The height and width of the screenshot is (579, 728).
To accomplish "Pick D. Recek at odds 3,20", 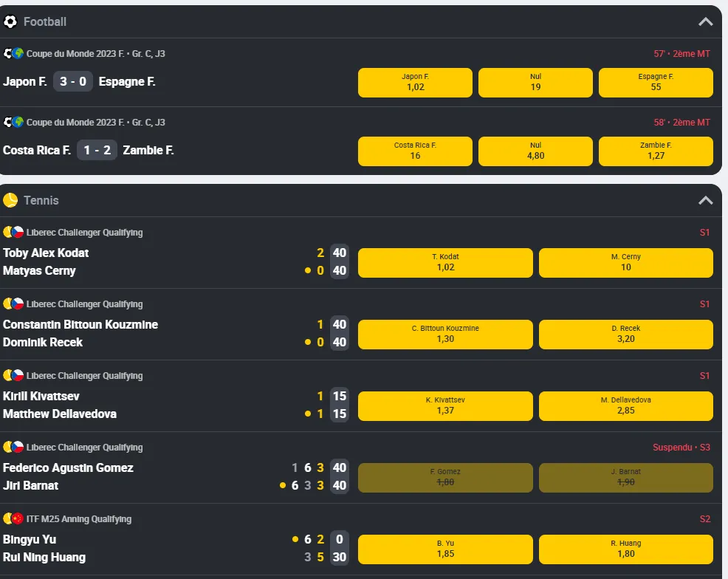I will point(625,334).
